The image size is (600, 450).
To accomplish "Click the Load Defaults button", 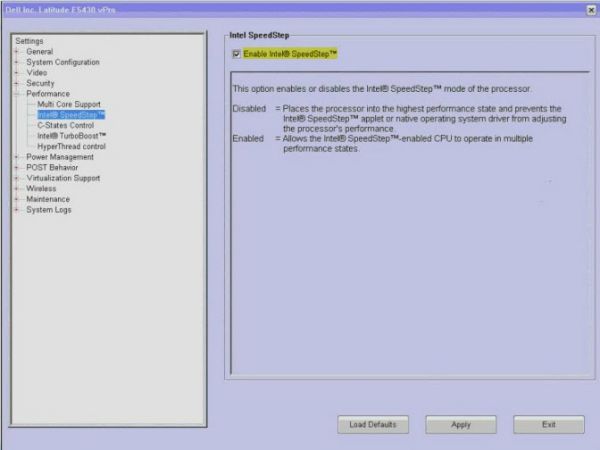I will click(373, 424).
